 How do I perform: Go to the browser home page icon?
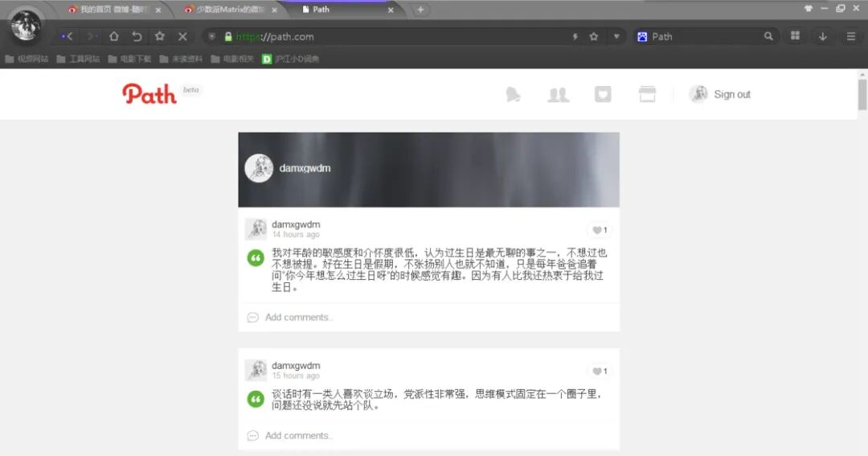(114, 36)
